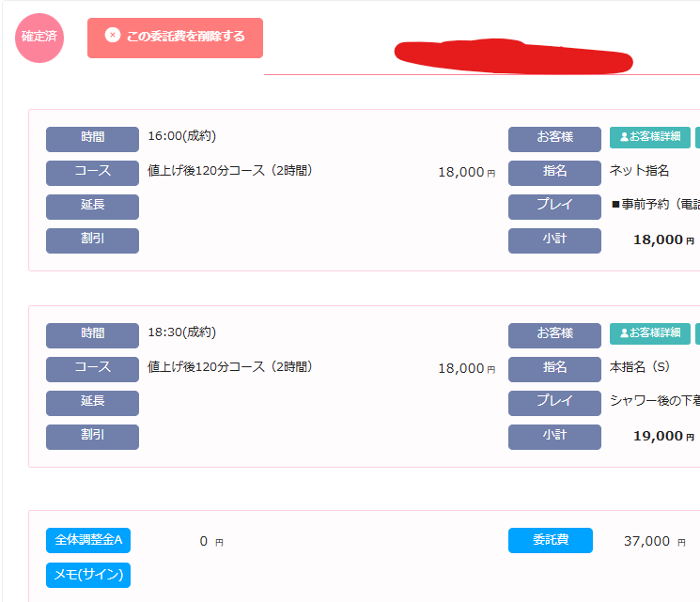Click the プレイ label in the 18:30 entry
This screenshot has height=602, width=700.
coord(554,403)
